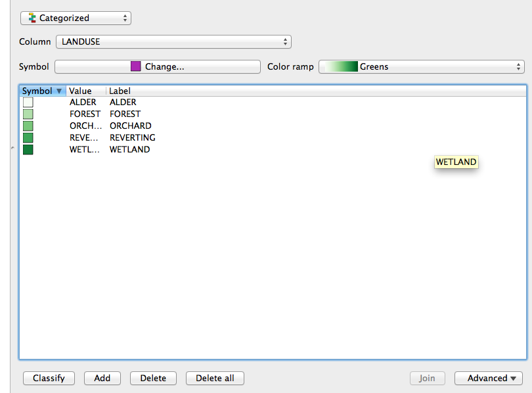Select the ORCHARD label cell

click(131, 126)
